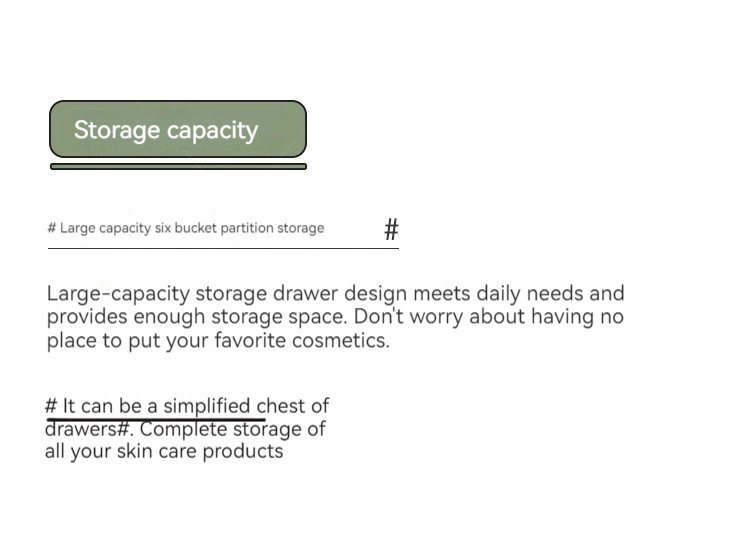Viewport: 750px width, 536px height.
Task: Click the word 'drawer design' in paragraph
Action: (342, 294)
